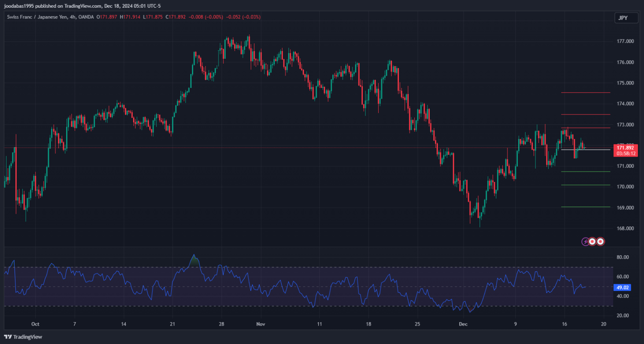644x344 pixels.
Task: Click the Oct label on the time axis
Action: click(x=35, y=324)
